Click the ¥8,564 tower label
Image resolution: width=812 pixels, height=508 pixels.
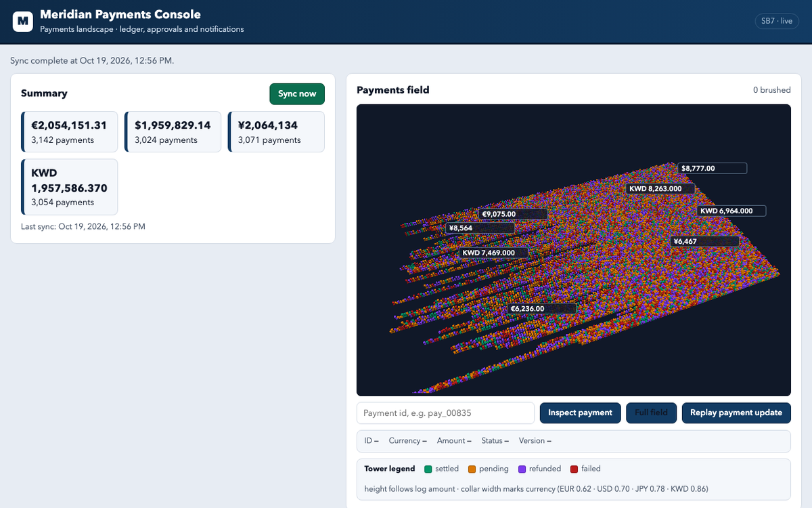click(x=480, y=228)
